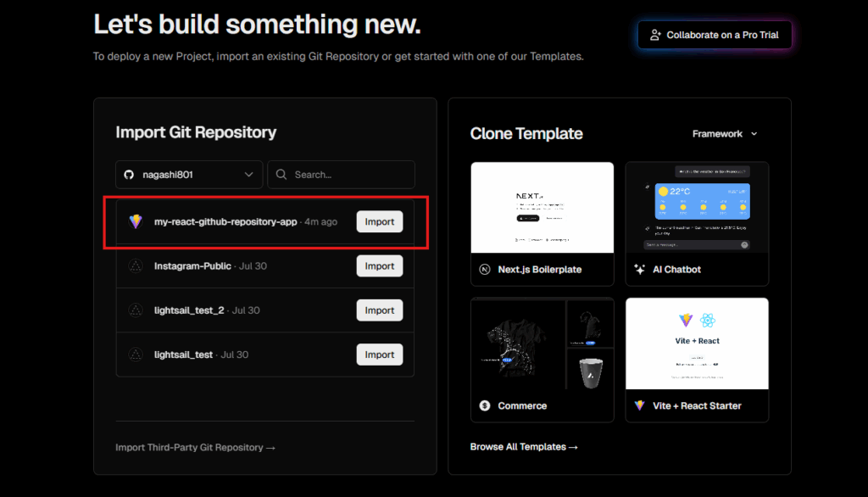Click the project icon beside Instagram-Public
The width and height of the screenshot is (868, 497).
tap(136, 266)
